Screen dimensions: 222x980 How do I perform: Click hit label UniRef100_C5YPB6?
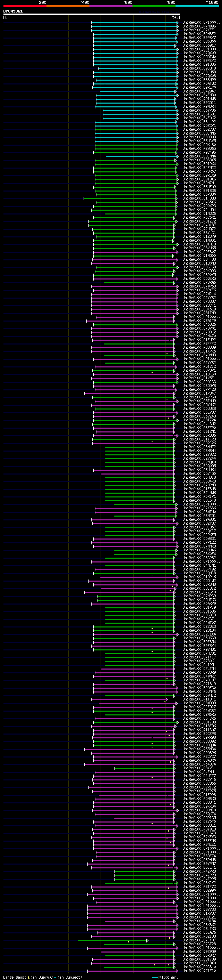coord(199,110)
